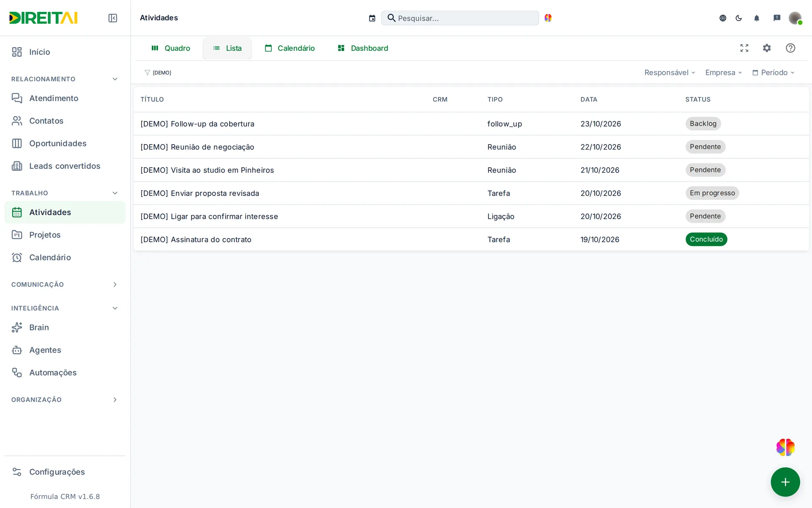812x508 pixels.
Task: Open the language globe icon
Action: coord(723,18)
